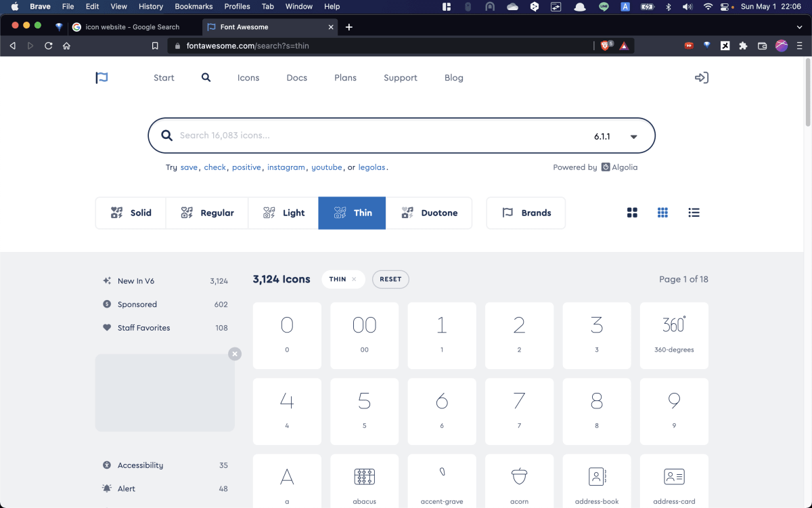Click the sign-in arrow icon
This screenshot has height=508, width=812.
point(702,77)
